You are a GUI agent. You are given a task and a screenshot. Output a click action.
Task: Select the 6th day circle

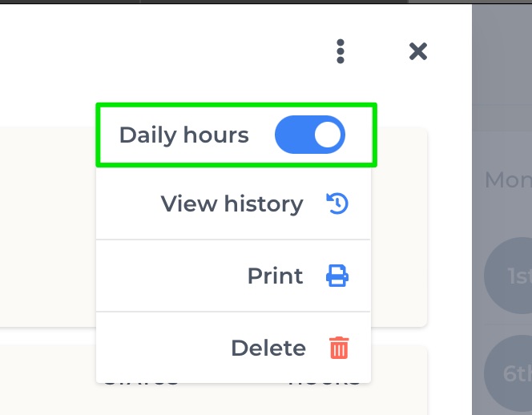pos(508,373)
